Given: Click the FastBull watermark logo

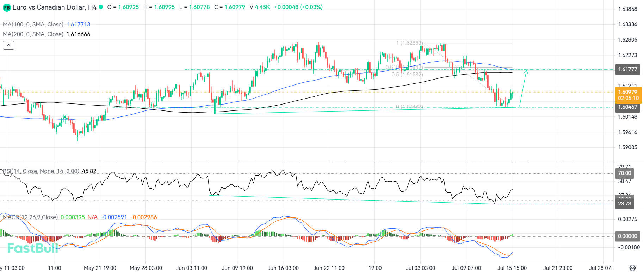Looking at the screenshot, I should point(33,248).
